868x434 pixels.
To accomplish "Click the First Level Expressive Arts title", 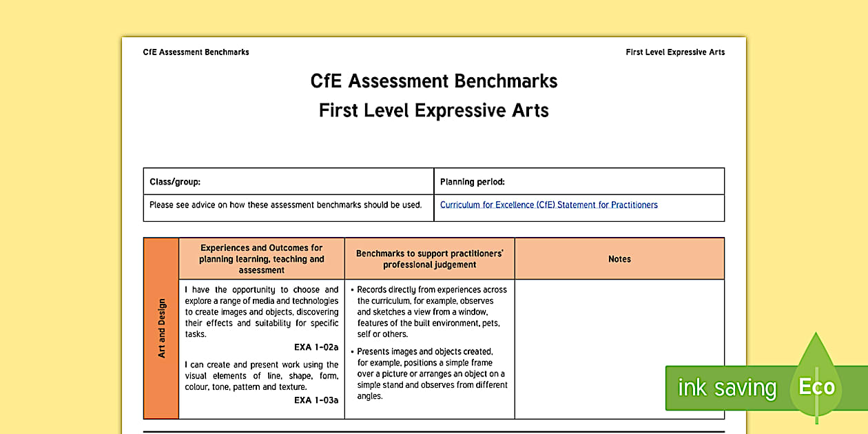I will (433, 110).
